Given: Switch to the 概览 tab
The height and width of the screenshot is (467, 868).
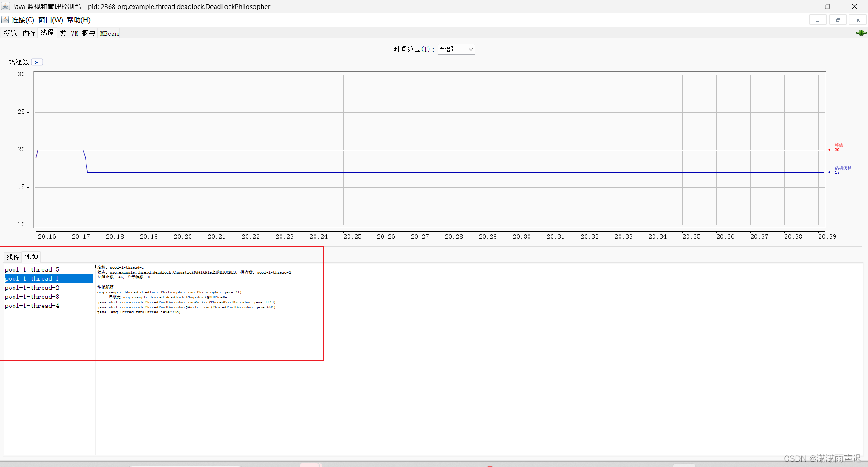Looking at the screenshot, I should [x=10, y=33].
